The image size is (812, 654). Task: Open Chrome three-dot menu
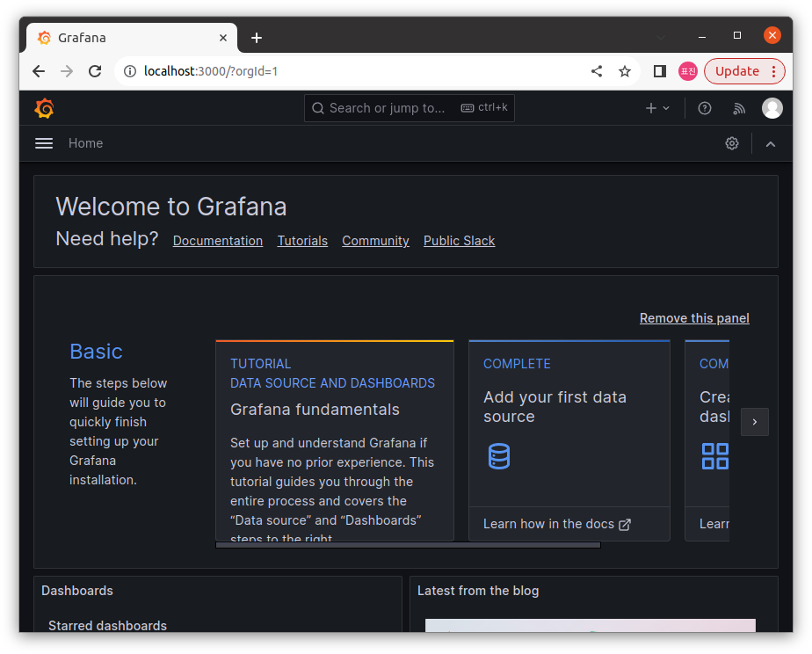[x=773, y=71]
